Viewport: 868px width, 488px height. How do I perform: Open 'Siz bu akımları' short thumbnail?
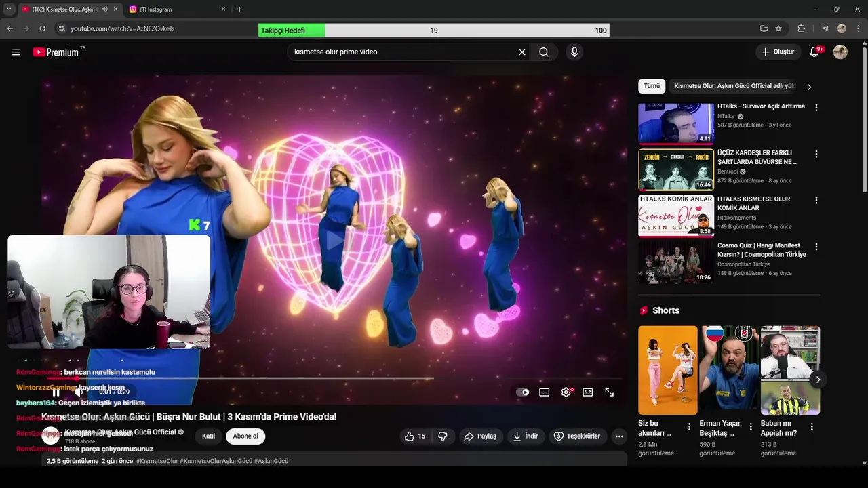[668, 370]
